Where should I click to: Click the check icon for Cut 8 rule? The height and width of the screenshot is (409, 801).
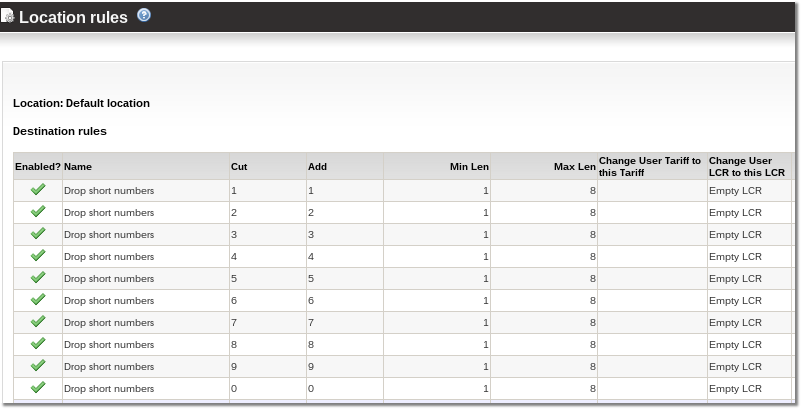click(38, 343)
